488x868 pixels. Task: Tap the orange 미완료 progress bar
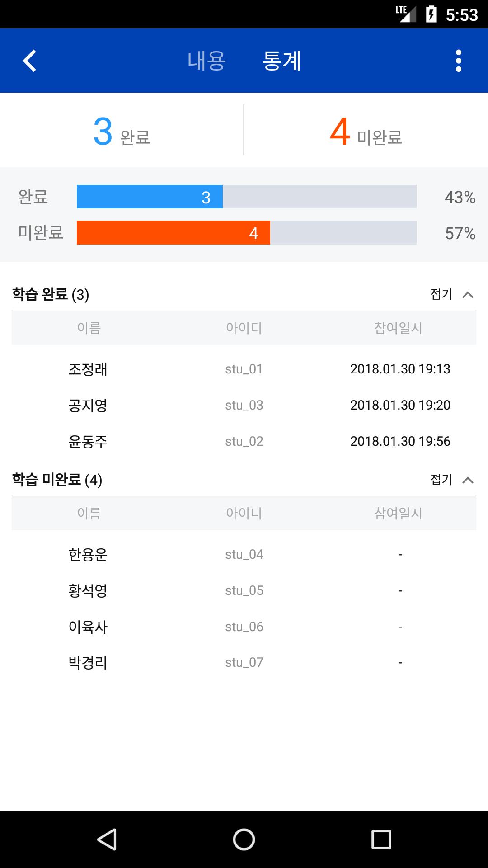[174, 233]
